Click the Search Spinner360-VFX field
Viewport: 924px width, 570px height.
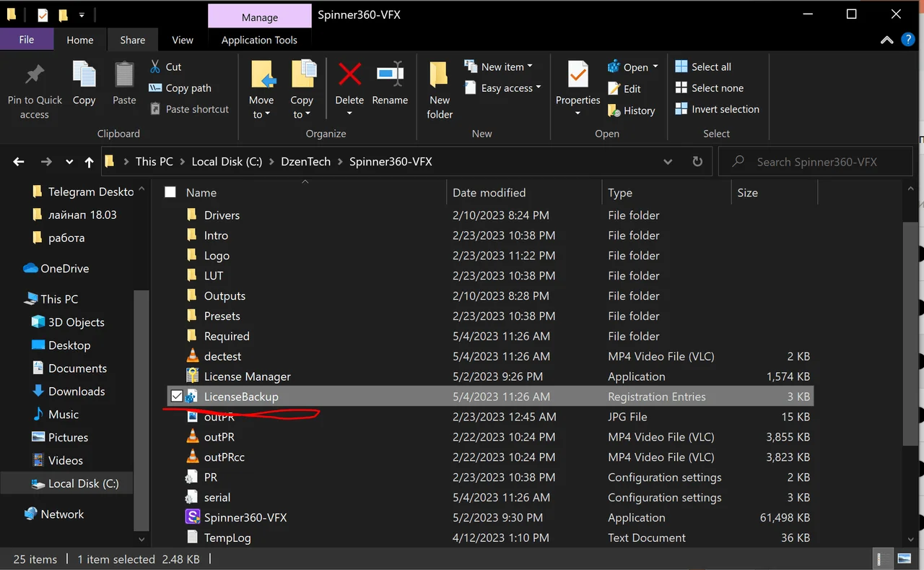(816, 162)
